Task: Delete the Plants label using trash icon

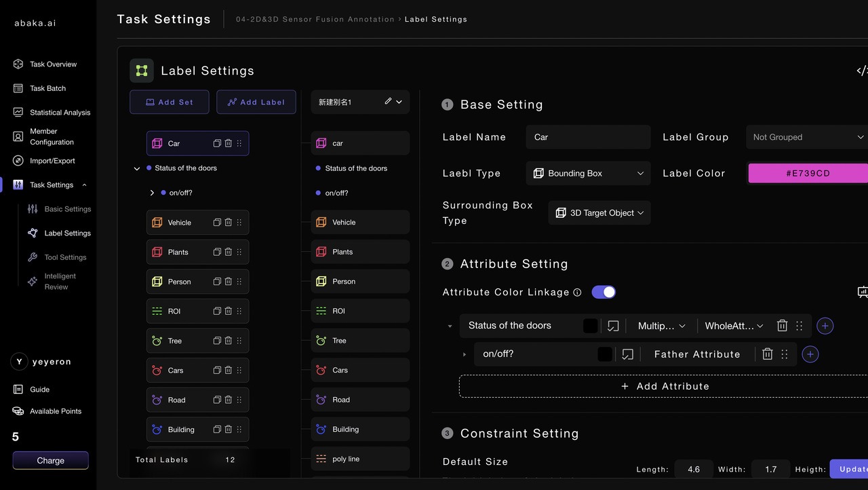Action: [x=229, y=252]
